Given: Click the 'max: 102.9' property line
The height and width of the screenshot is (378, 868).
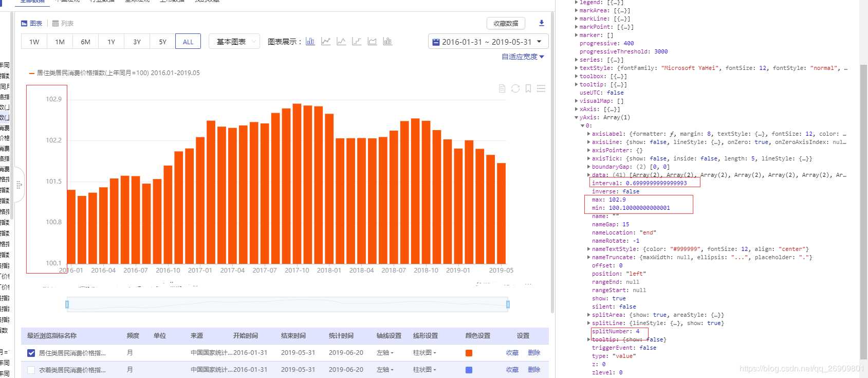Looking at the screenshot, I should click(608, 200).
